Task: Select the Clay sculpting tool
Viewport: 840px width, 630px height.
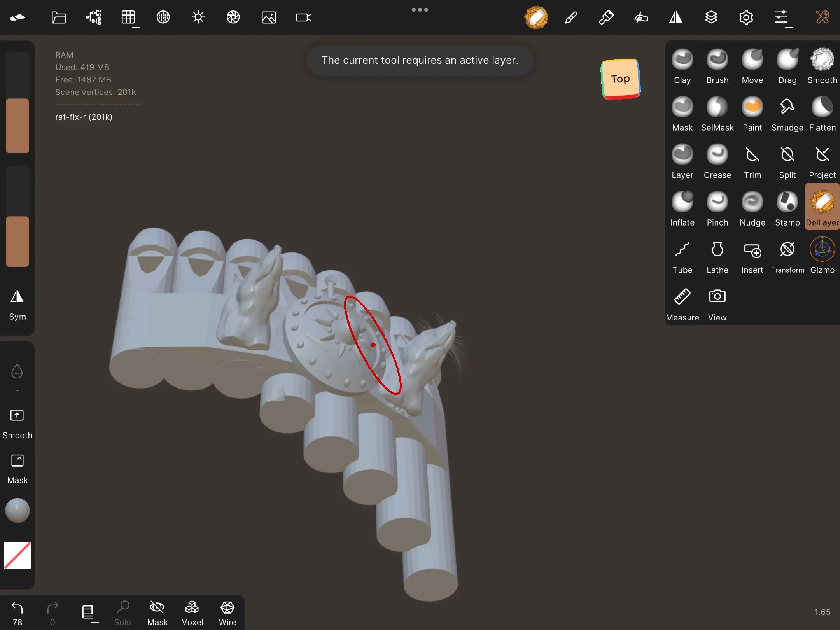Action: point(682,66)
